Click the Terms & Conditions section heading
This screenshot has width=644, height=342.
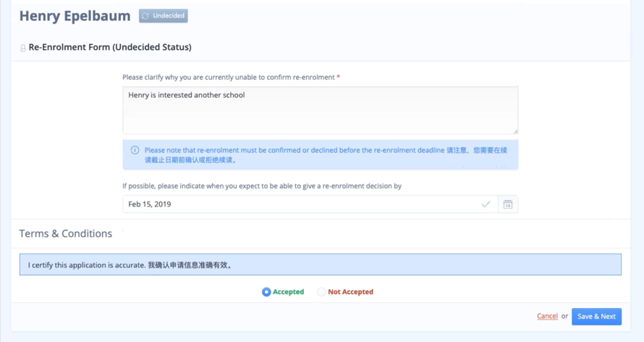[x=66, y=233]
